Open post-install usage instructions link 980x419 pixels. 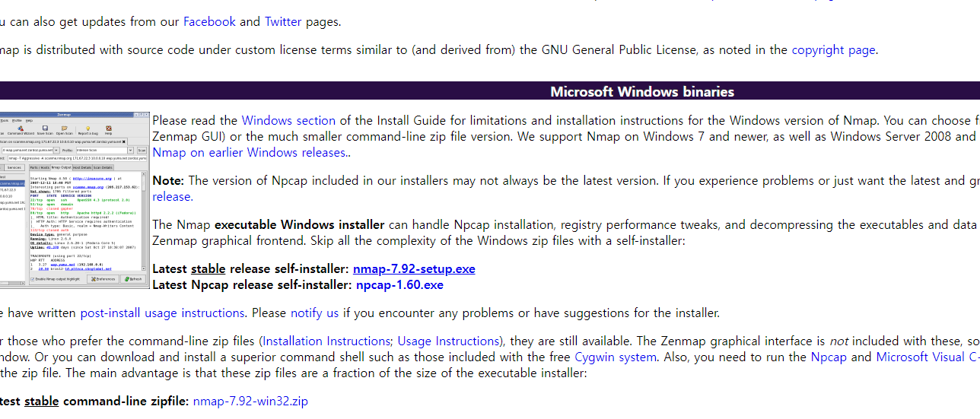pos(162,313)
